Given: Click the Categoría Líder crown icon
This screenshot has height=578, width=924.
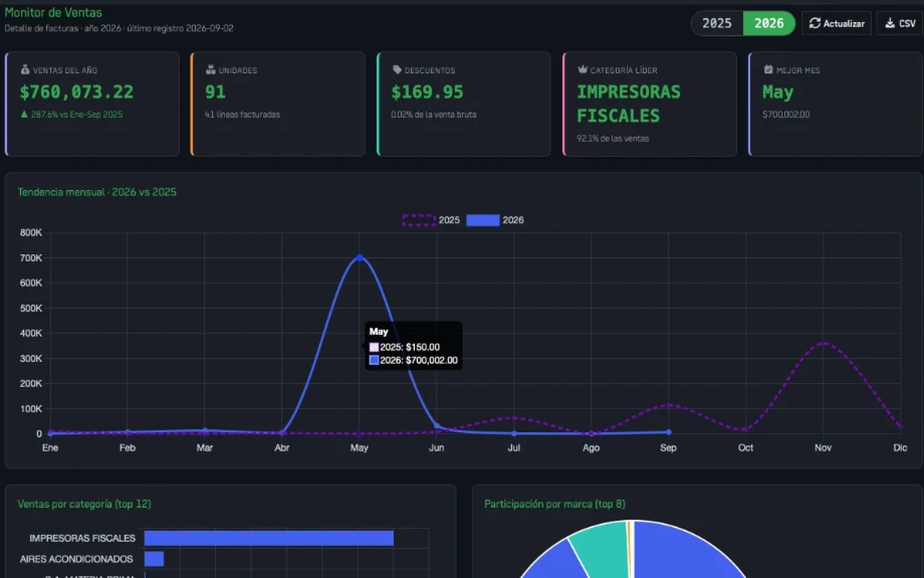Looking at the screenshot, I should point(583,69).
